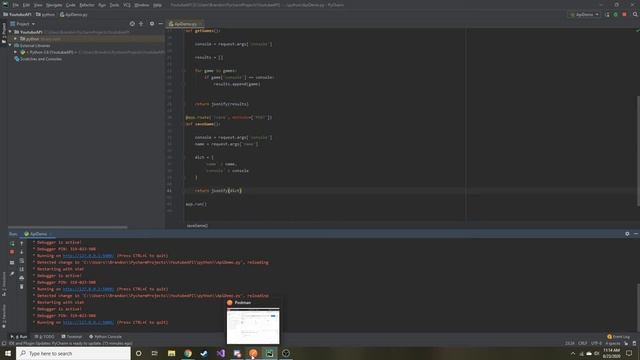
Task: Open the first http://127.0.0.1:5000 link in console
Action: pos(88,256)
